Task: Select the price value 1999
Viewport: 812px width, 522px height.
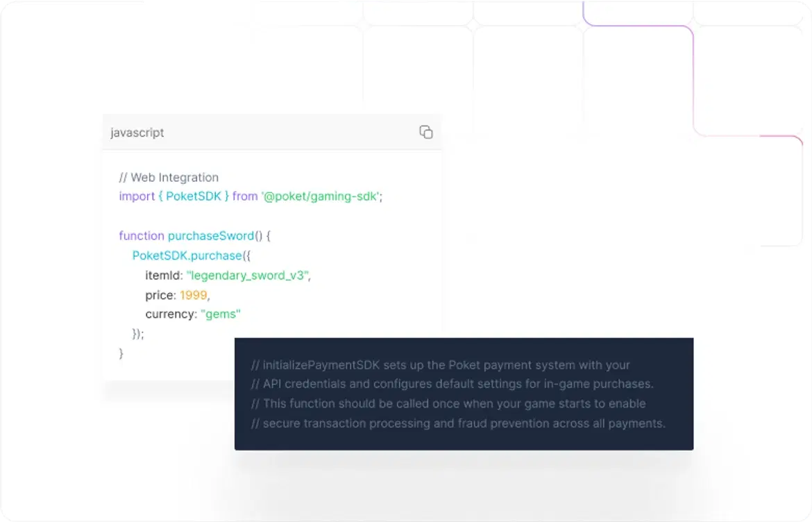Action: click(x=194, y=295)
